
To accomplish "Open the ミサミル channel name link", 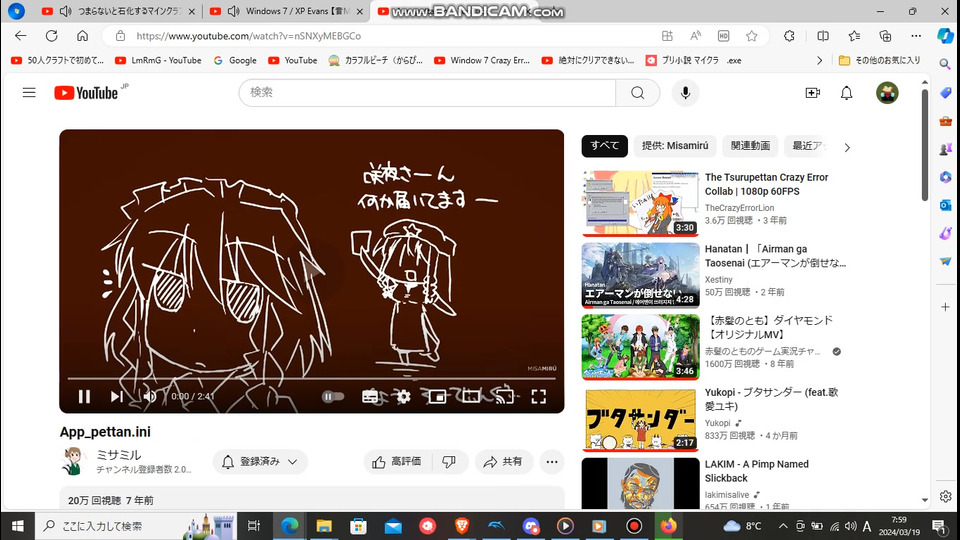I will (119, 455).
